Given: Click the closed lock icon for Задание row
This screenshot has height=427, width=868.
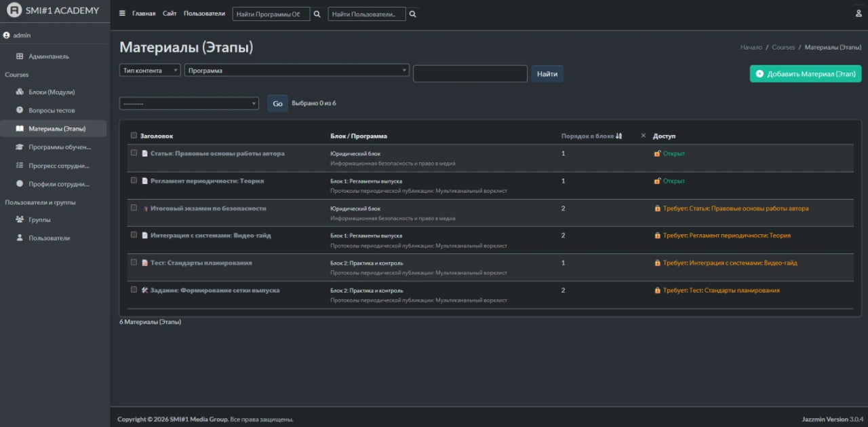Looking at the screenshot, I should point(657,291).
